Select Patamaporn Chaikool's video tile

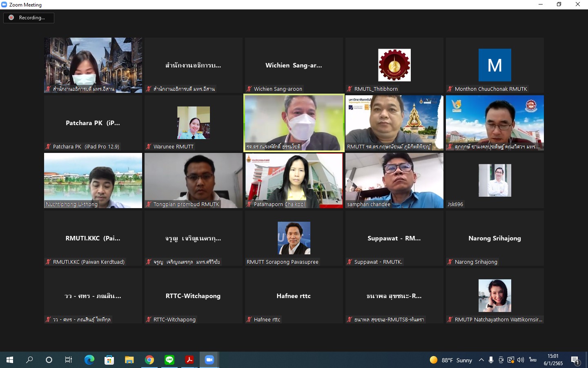coord(294,180)
